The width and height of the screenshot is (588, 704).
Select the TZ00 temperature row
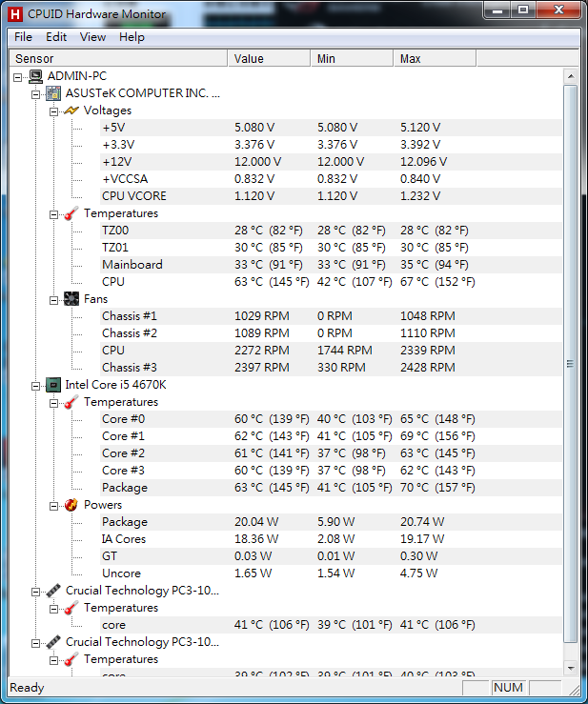click(x=331, y=231)
